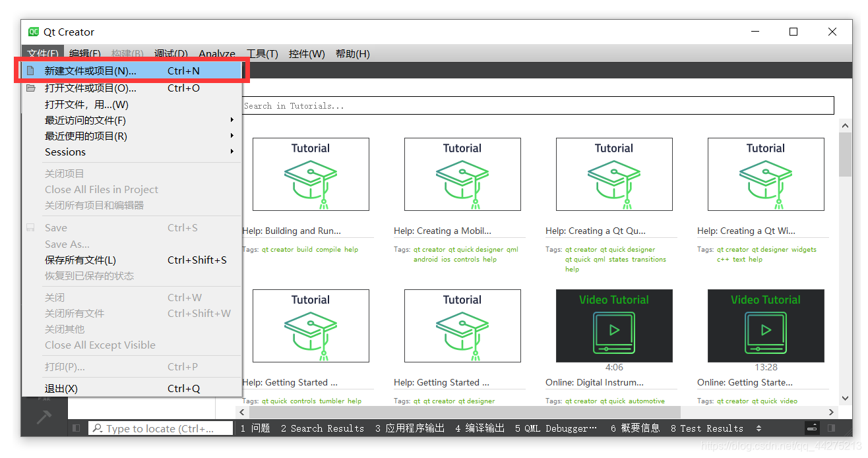The image size is (868, 458).
Task: Open the 6 概要信息 pane
Action: point(635,428)
